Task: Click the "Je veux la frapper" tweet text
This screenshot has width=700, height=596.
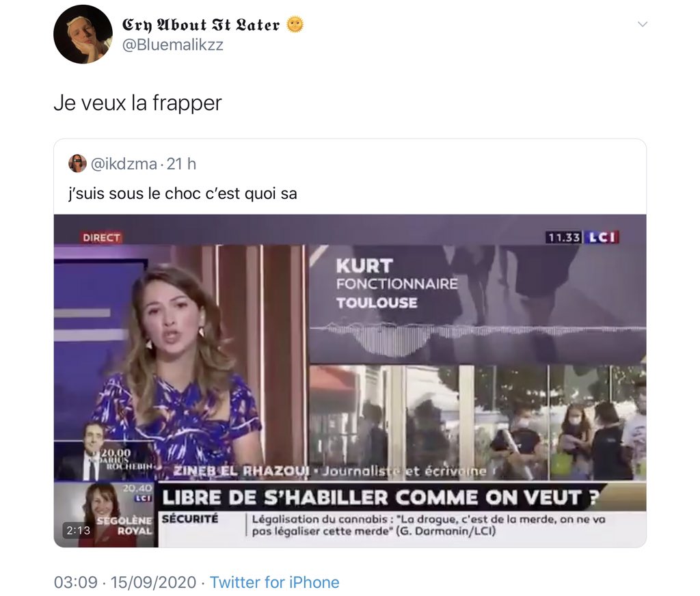Action: [137, 103]
